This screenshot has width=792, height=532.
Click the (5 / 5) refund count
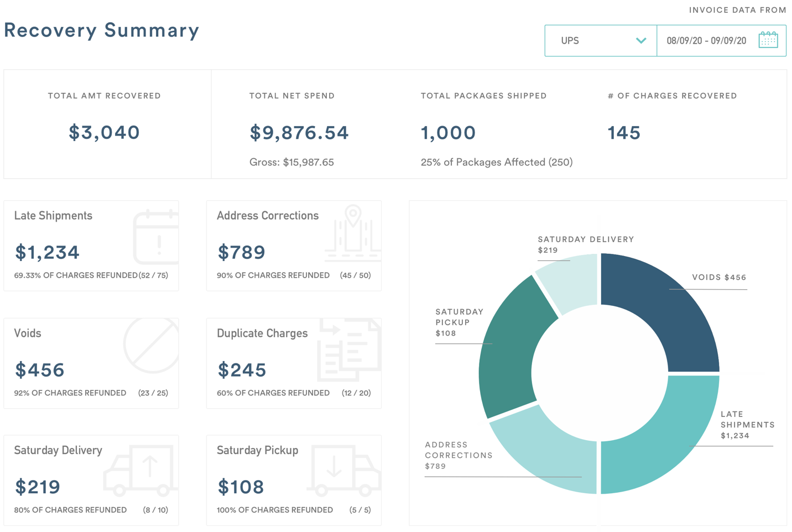pyautogui.click(x=360, y=510)
